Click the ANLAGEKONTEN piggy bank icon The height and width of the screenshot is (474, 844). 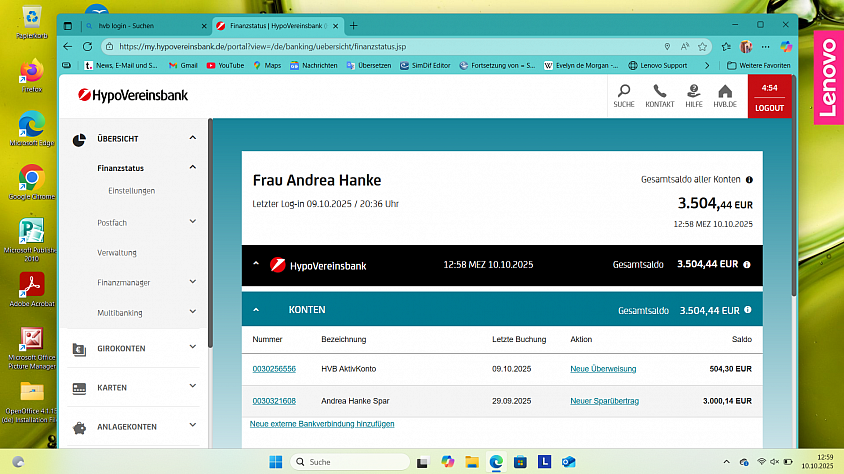point(79,428)
